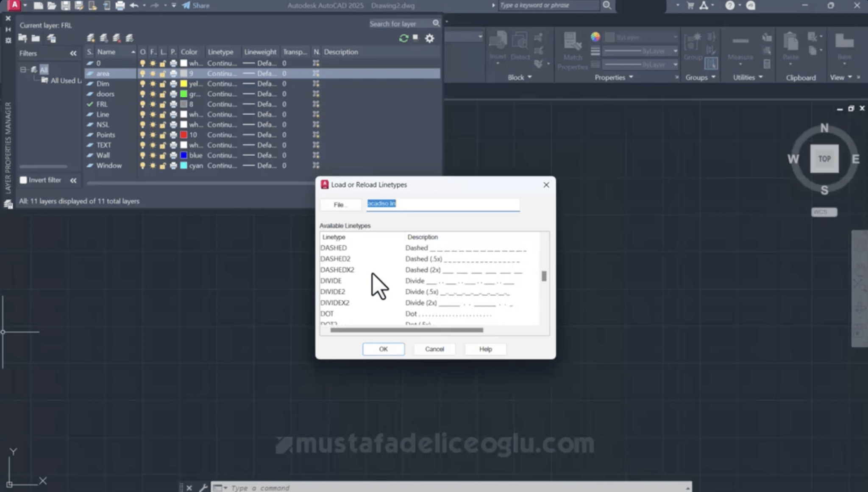Toggle plot printer icon for TEXT layer
This screenshot has width=868, height=492.
(x=173, y=145)
